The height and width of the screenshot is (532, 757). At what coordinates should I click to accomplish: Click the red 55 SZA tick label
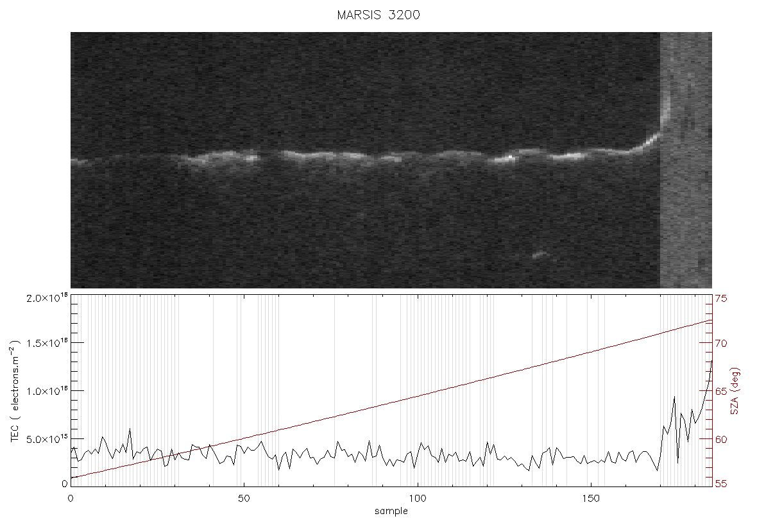(x=721, y=484)
